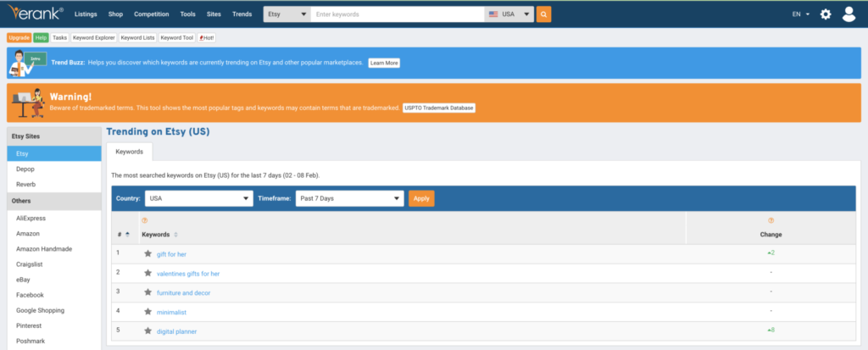Viewport: 868px width, 350px height.
Task: Open the Shop menu
Action: tap(115, 14)
